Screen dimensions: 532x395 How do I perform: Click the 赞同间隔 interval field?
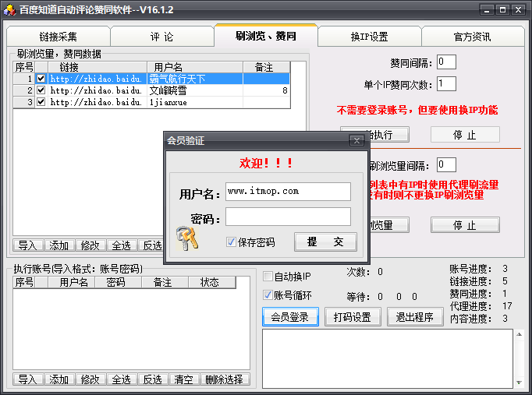446,62
